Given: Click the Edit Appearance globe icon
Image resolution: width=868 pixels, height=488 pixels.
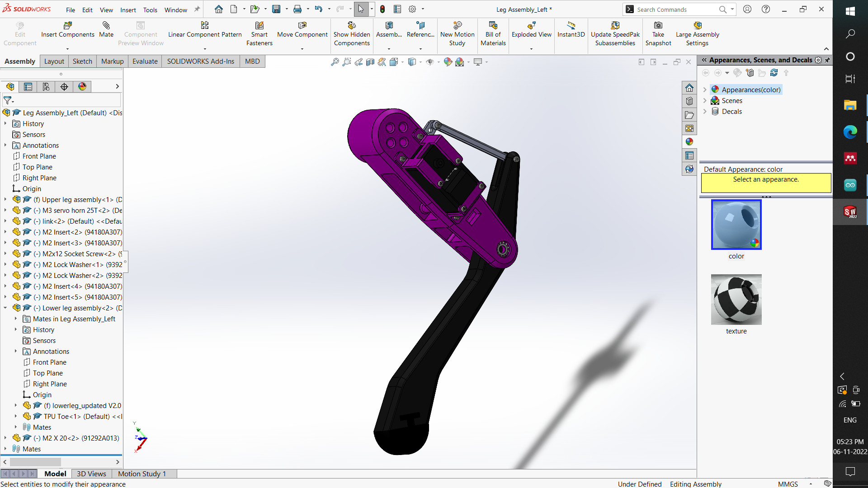Looking at the screenshot, I should point(448,62).
